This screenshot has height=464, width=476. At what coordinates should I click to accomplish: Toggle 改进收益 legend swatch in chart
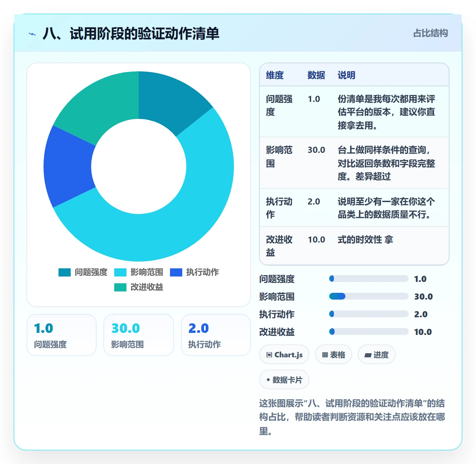click(x=120, y=287)
